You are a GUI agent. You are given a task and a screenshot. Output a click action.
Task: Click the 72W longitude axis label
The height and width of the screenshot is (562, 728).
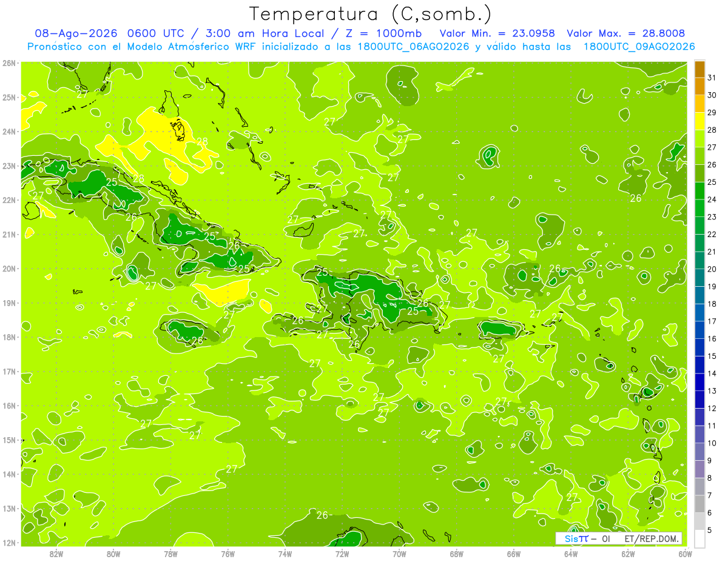pyautogui.click(x=342, y=554)
